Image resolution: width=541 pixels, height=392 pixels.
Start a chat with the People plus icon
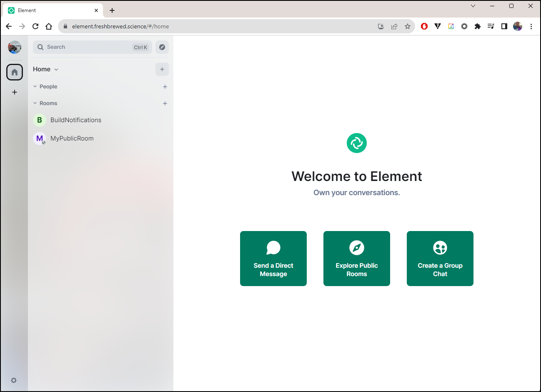165,87
